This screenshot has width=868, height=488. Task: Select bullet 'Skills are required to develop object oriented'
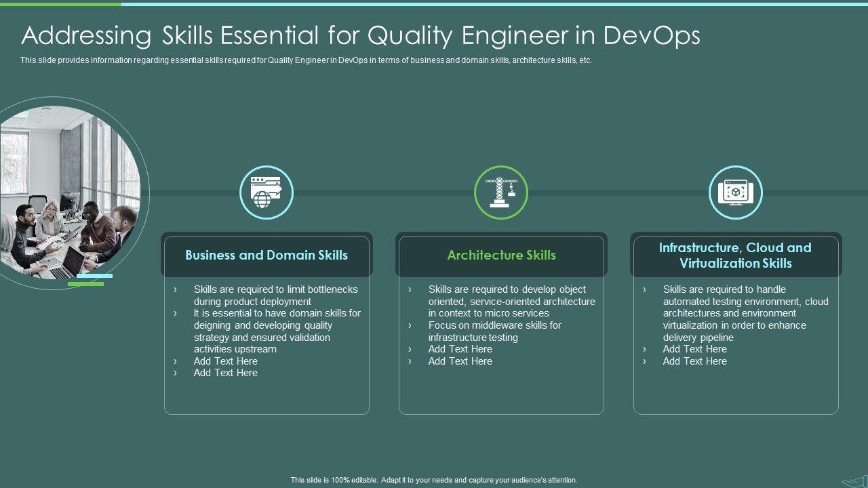click(511, 302)
